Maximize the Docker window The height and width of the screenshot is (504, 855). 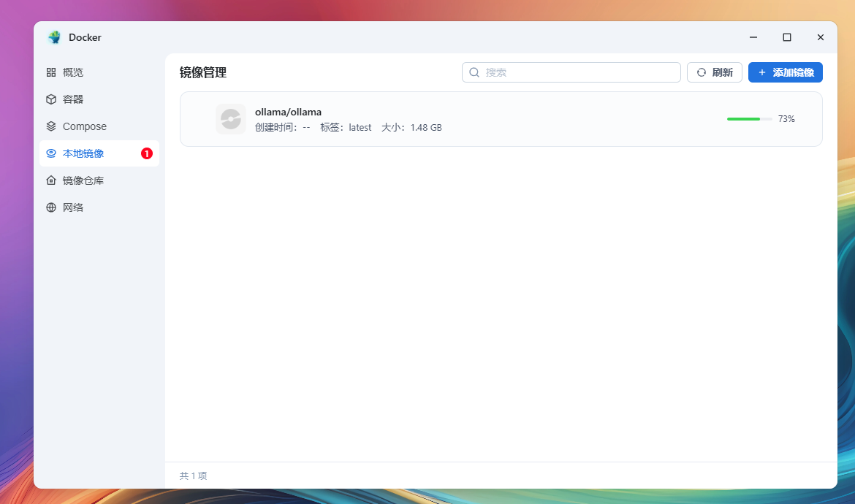click(x=787, y=37)
